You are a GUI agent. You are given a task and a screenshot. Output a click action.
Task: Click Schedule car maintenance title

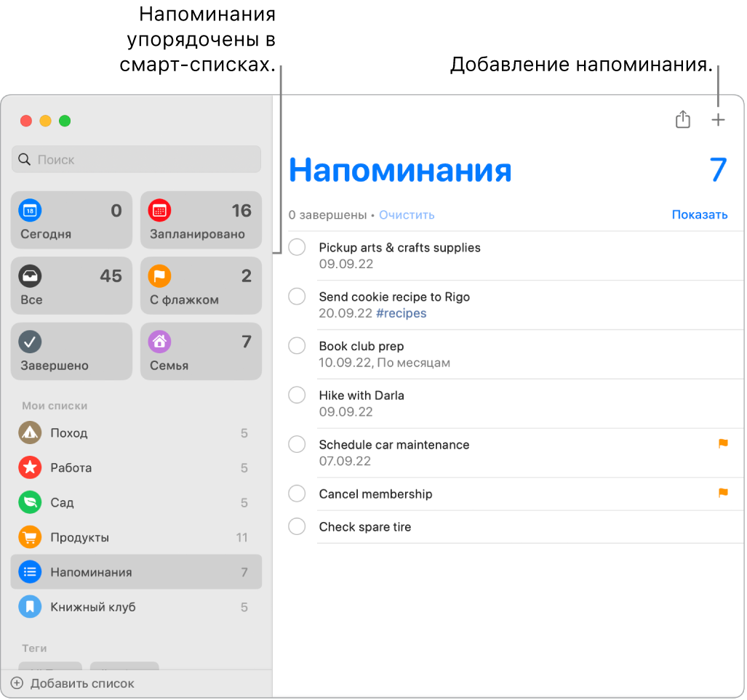pos(394,445)
